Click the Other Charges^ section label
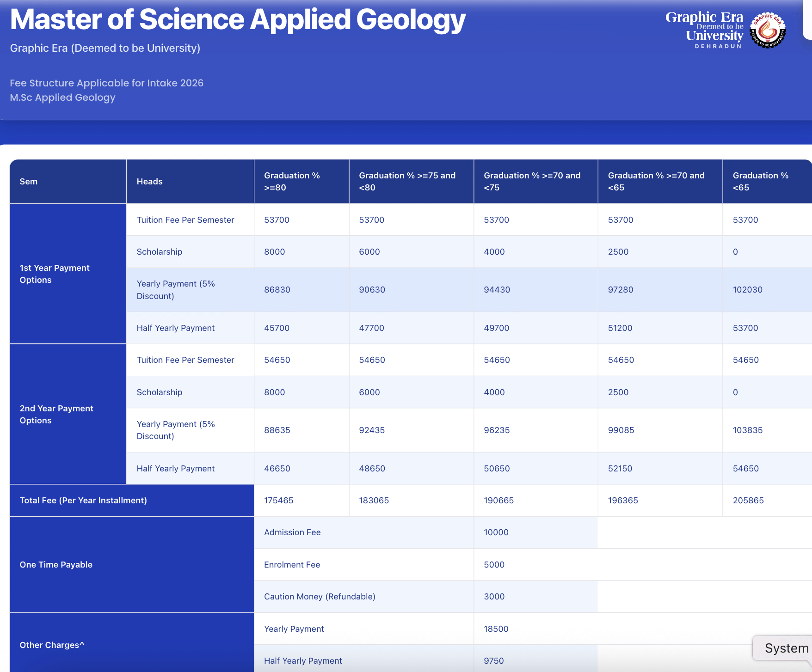This screenshot has width=812, height=672. pos(52,645)
